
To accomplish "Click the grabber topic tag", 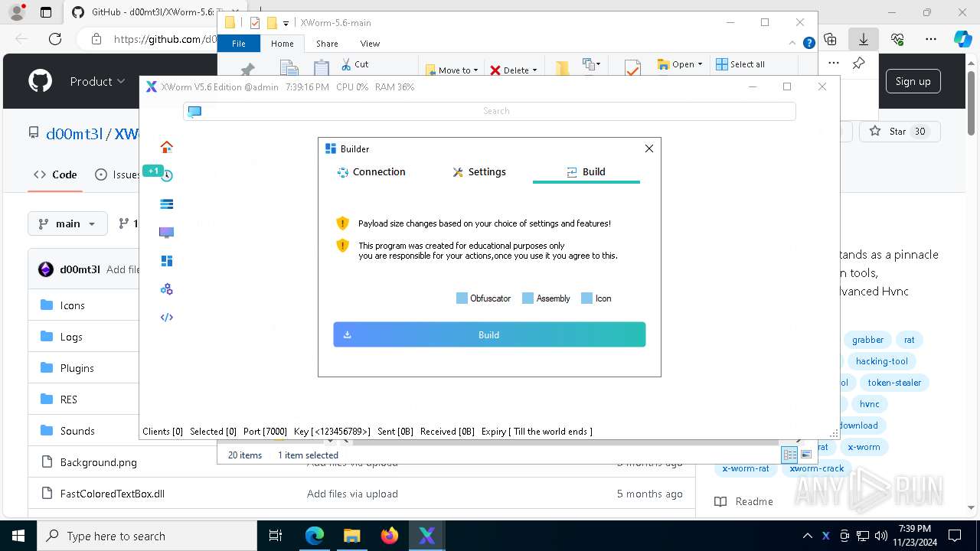I will click(x=867, y=340).
